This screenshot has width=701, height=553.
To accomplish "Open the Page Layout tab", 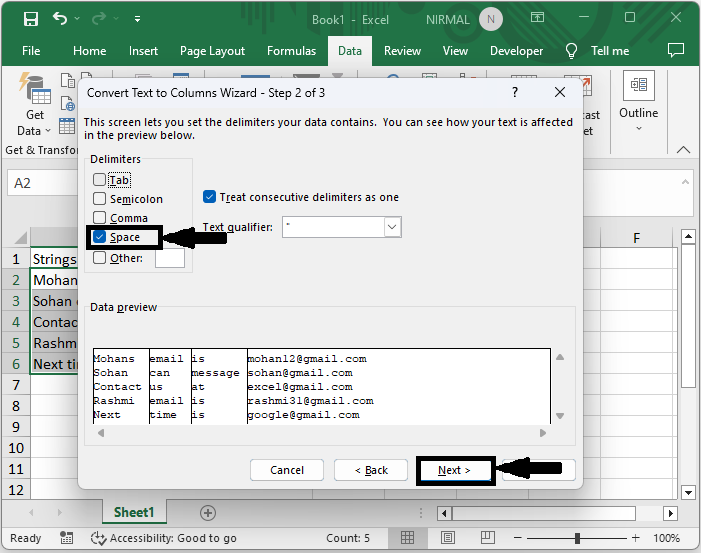I will [x=212, y=51].
